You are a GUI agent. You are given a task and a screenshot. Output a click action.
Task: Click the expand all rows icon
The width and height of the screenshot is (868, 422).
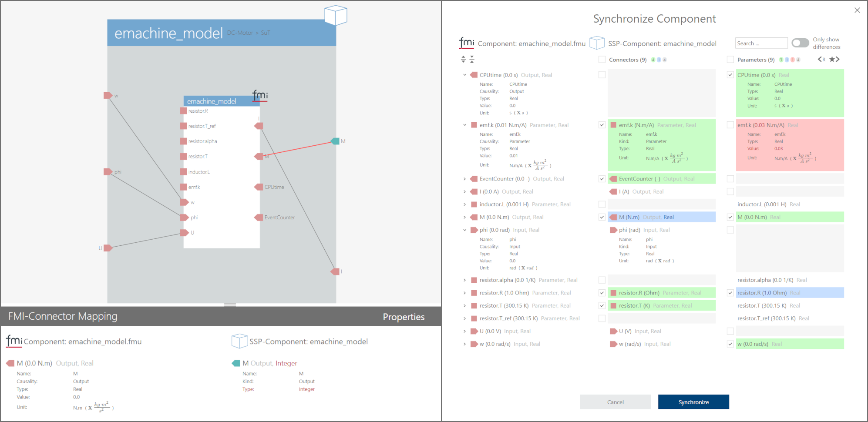(463, 60)
